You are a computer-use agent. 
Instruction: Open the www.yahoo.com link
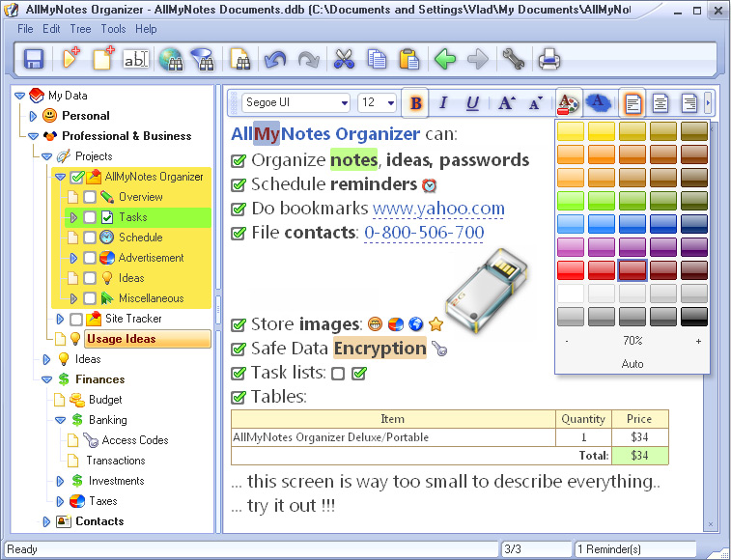[x=438, y=209]
